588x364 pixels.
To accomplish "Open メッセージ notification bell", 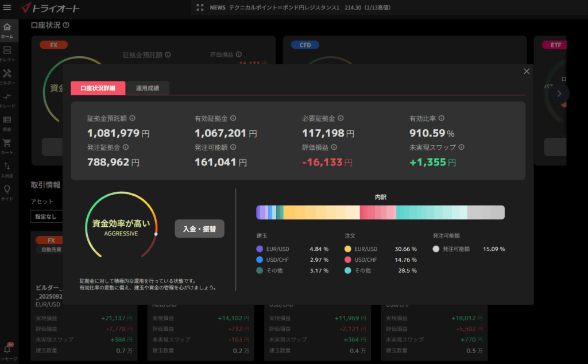I will [x=7, y=350].
